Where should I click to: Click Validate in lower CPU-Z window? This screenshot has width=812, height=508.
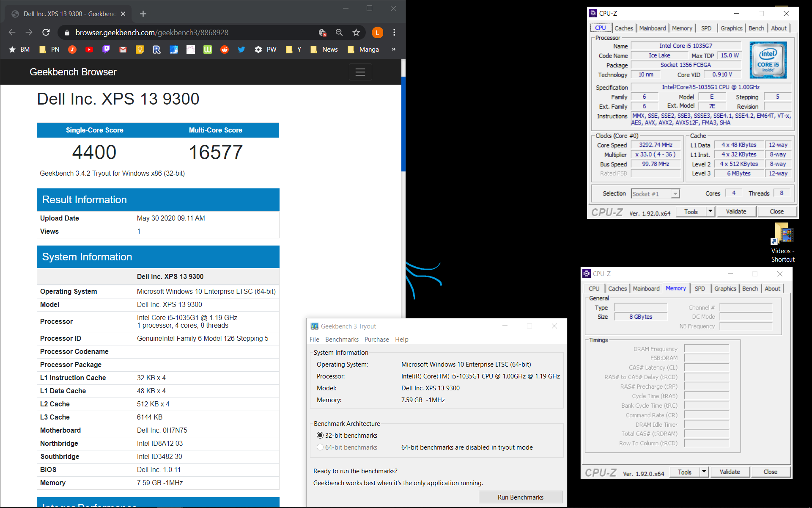pos(730,472)
